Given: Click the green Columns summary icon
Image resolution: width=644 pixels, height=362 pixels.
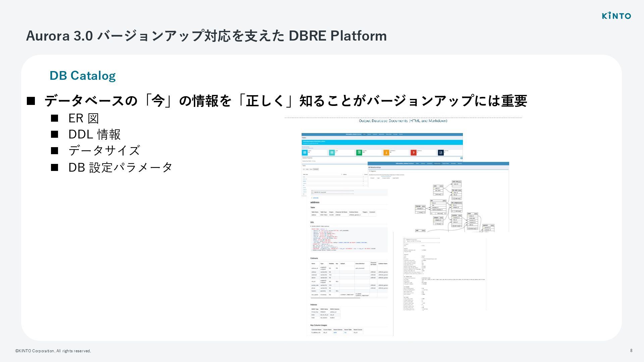Looking at the screenshot, I should pyautogui.click(x=359, y=153).
